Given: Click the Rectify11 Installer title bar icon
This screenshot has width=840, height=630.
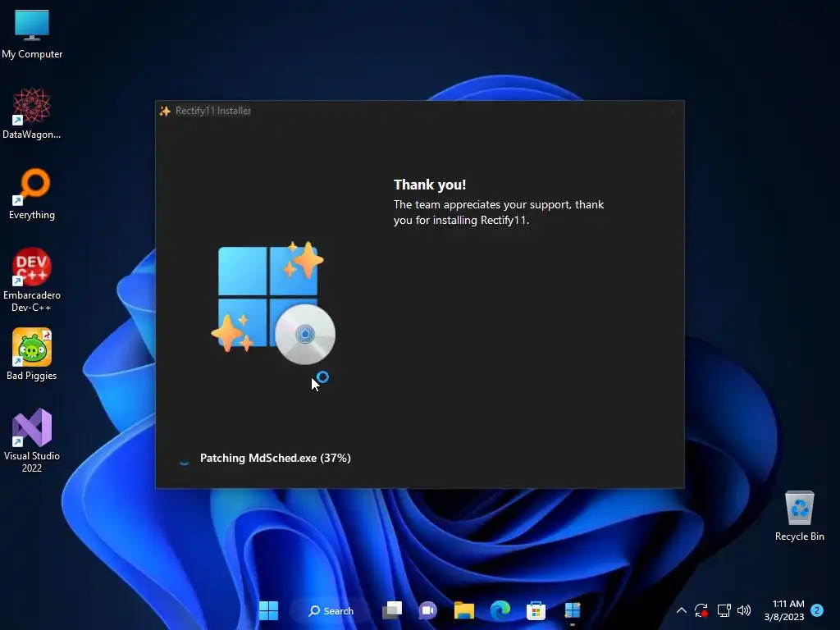Looking at the screenshot, I should 165,111.
